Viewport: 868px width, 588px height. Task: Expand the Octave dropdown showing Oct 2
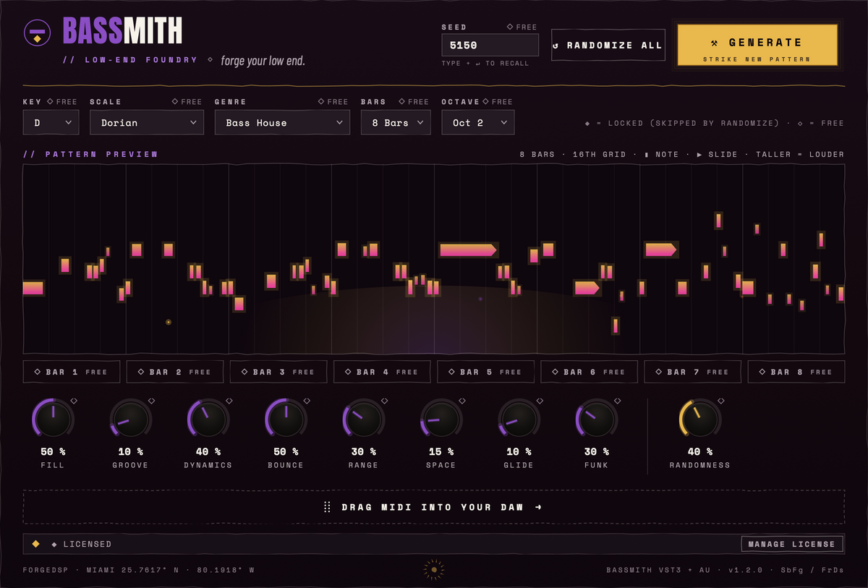(x=478, y=123)
